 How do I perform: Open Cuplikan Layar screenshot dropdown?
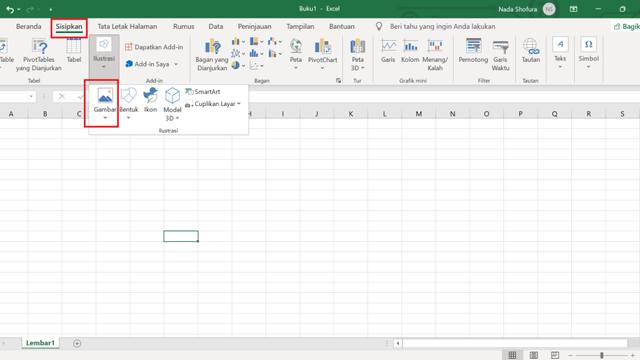click(x=213, y=104)
